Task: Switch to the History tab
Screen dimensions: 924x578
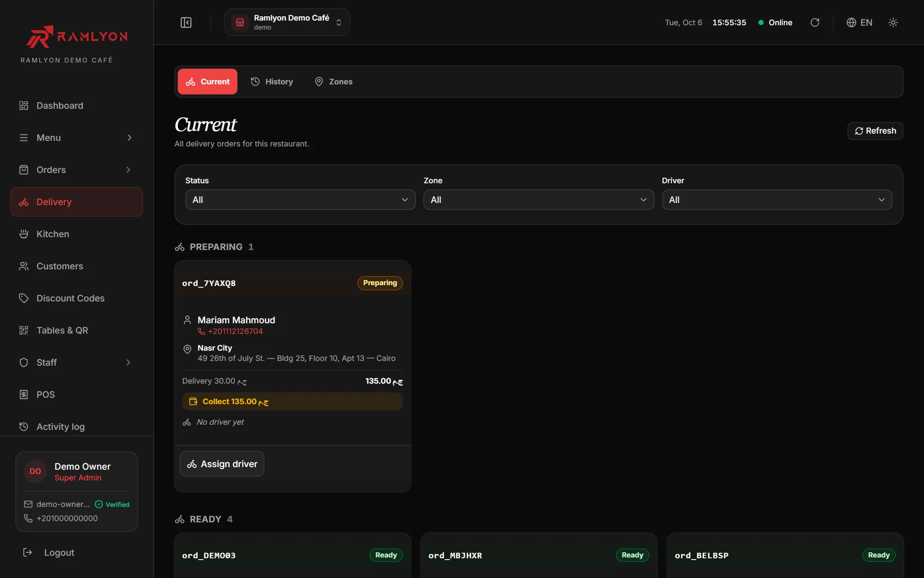Action: pos(272,81)
